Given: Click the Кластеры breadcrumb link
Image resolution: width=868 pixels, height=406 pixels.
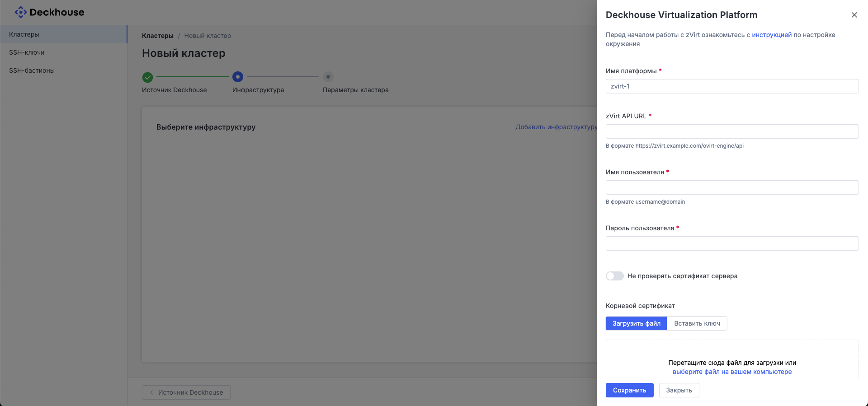Looking at the screenshot, I should click(x=158, y=36).
